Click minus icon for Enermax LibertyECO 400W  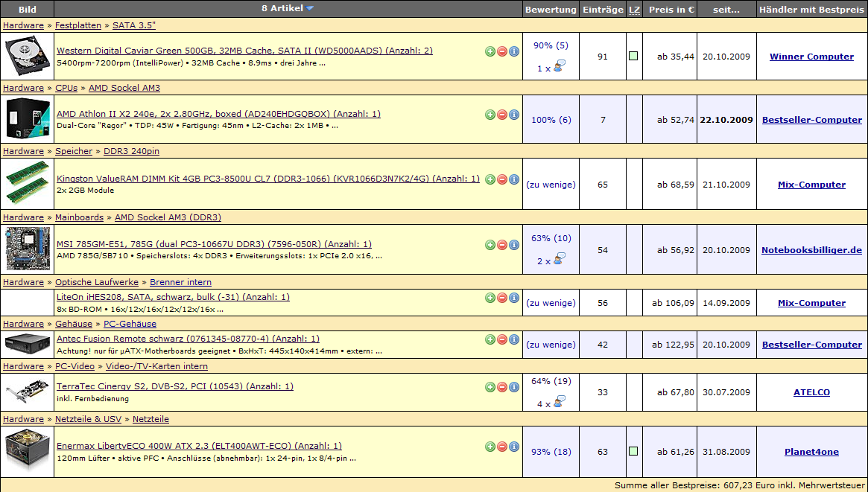click(502, 447)
